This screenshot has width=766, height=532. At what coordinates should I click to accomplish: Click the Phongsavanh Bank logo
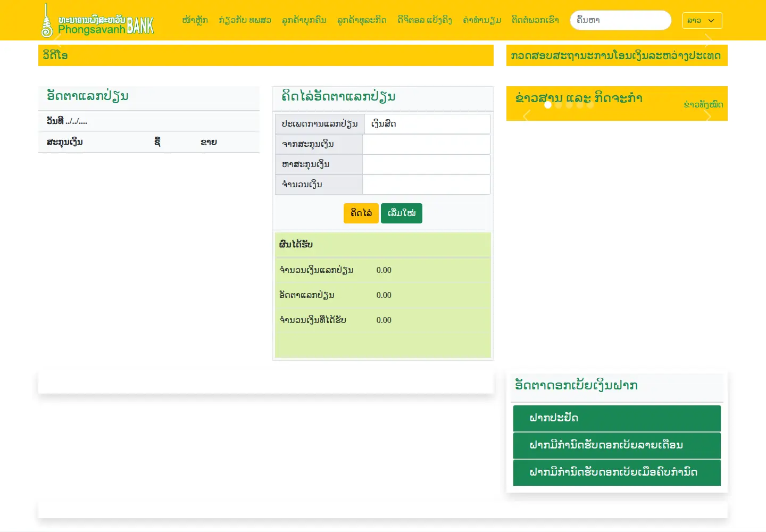click(x=97, y=21)
